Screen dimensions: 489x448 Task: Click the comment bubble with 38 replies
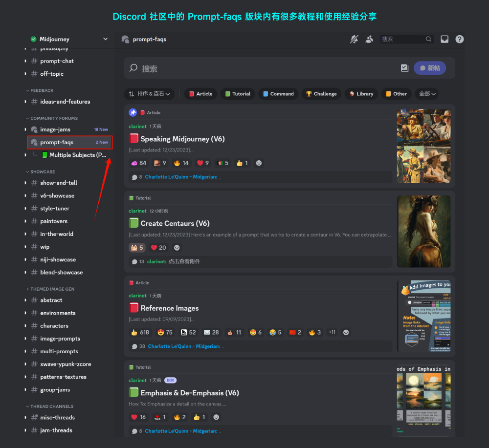134,346
